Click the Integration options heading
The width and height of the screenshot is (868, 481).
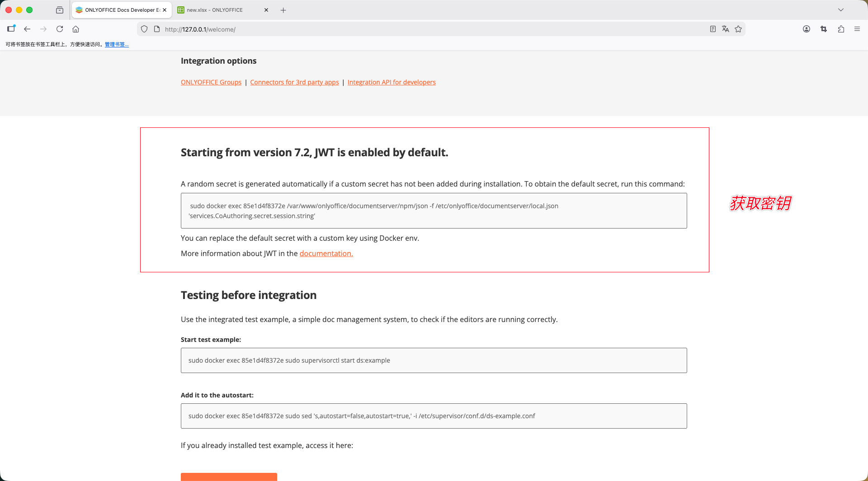(x=218, y=61)
